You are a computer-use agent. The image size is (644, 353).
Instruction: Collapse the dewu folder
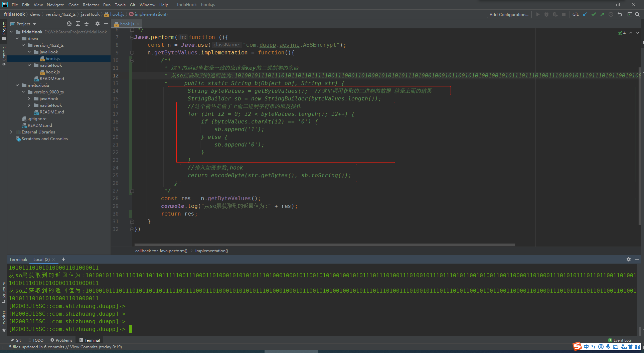[17, 38]
